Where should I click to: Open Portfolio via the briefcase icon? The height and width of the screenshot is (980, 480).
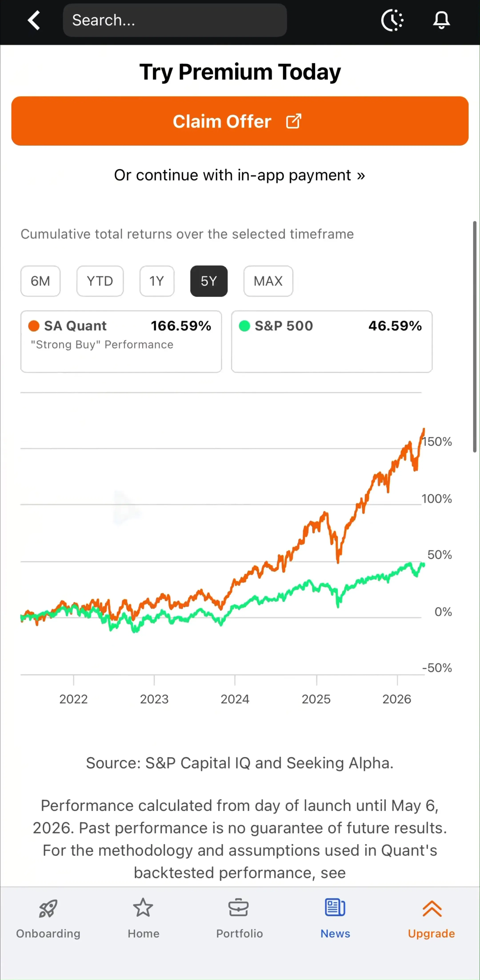tap(239, 908)
